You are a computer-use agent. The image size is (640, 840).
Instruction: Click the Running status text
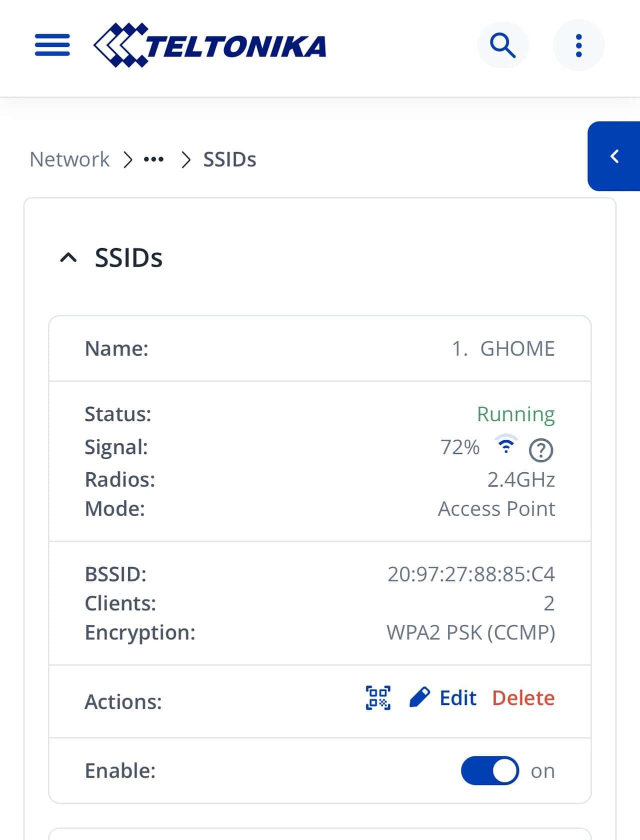(515, 414)
